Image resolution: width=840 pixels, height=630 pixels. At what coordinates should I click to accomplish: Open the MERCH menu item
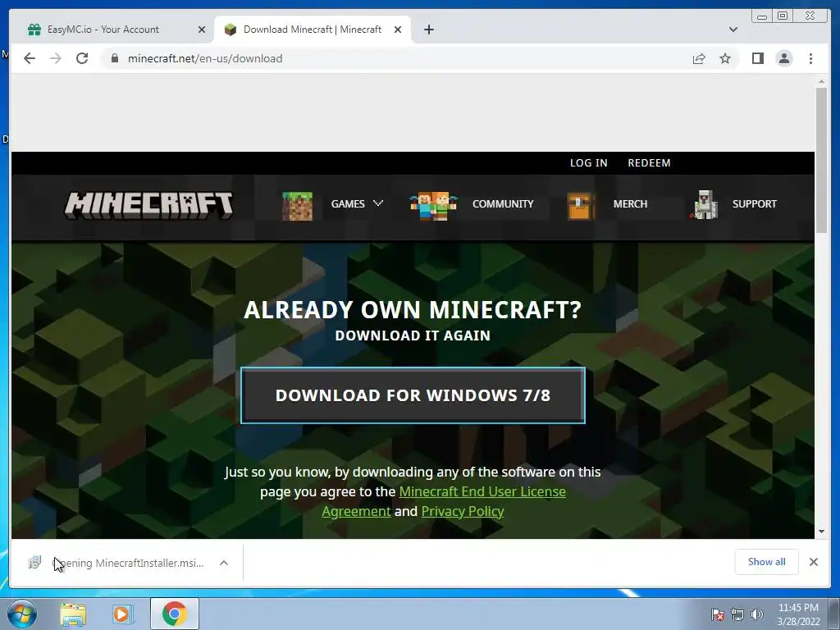click(630, 204)
